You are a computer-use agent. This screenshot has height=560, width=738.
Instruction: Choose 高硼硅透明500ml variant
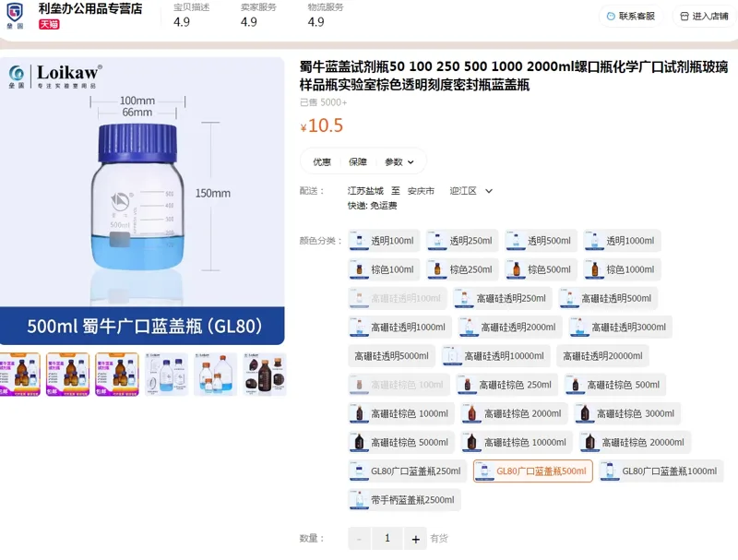(x=608, y=298)
